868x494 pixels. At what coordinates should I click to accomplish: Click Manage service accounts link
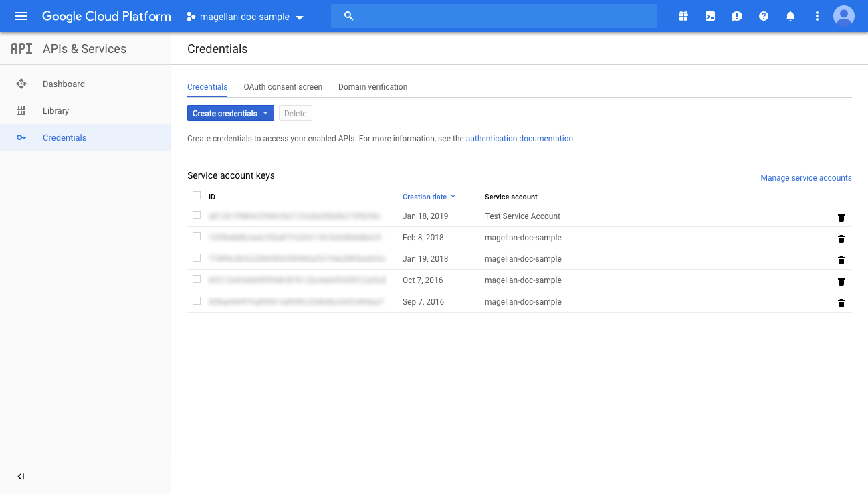coord(806,178)
